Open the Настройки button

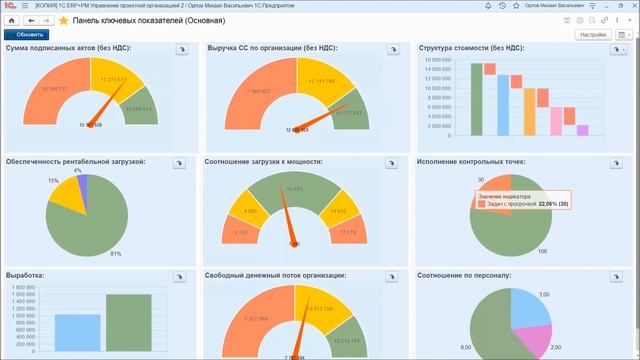point(593,35)
